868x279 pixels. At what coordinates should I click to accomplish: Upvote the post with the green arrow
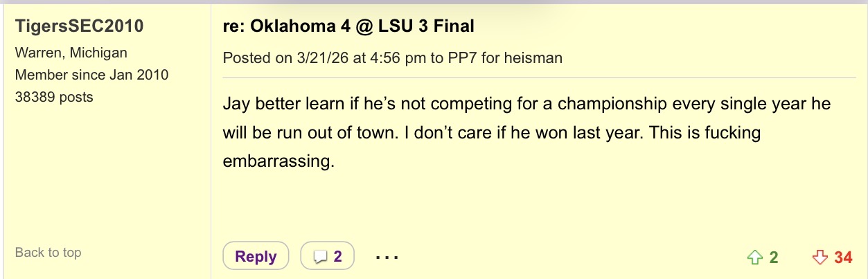pyautogui.click(x=754, y=257)
